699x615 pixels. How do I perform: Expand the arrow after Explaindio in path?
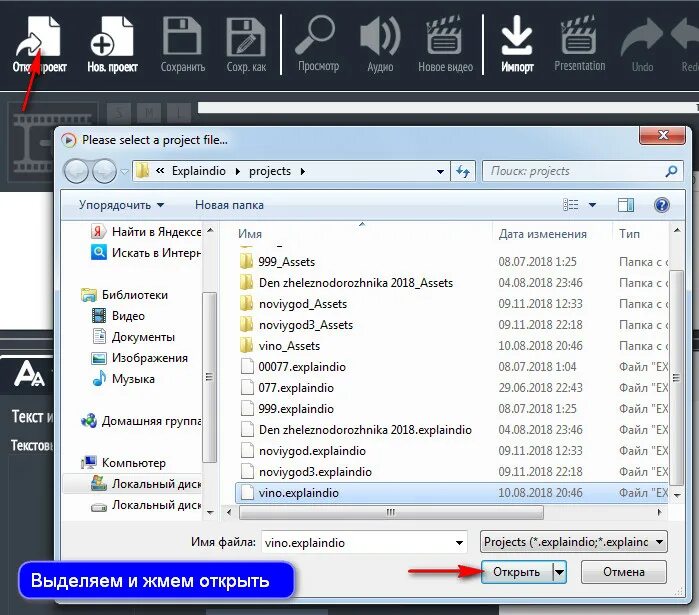click(238, 171)
